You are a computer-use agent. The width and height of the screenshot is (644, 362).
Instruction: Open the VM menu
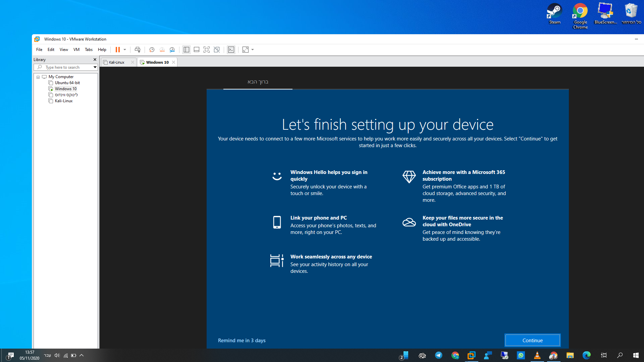[x=76, y=50]
